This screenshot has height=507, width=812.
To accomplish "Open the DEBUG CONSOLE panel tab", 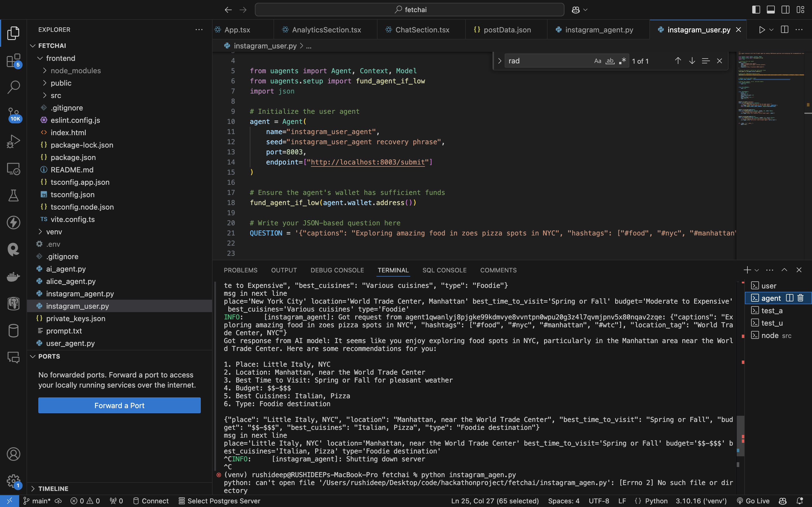I will [x=337, y=270].
